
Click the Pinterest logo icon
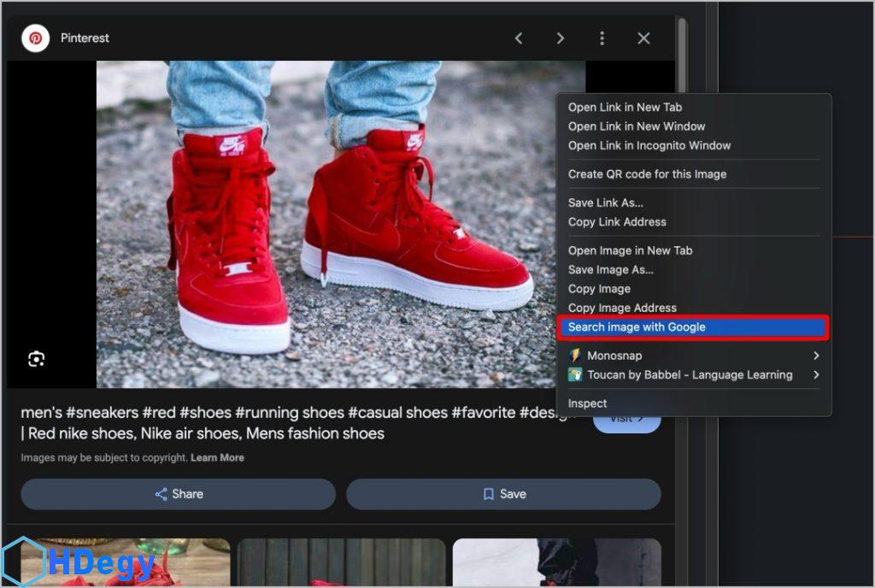36,38
